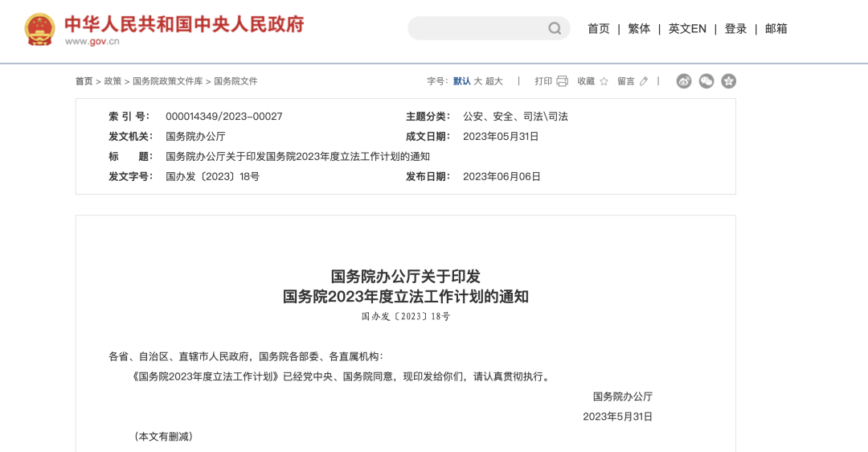Click the note （本文有删减）
The width and height of the screenshot is (868, 452).
(162, 437)
